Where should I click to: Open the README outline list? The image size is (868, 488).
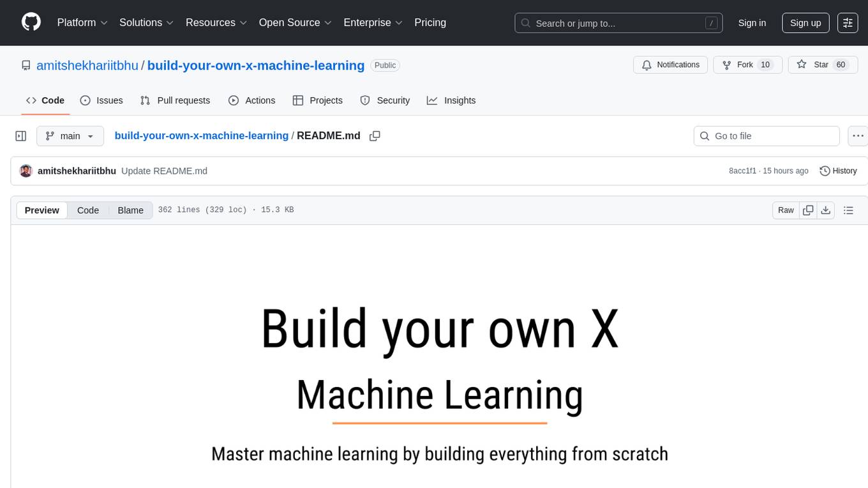(x=848, y=210)
